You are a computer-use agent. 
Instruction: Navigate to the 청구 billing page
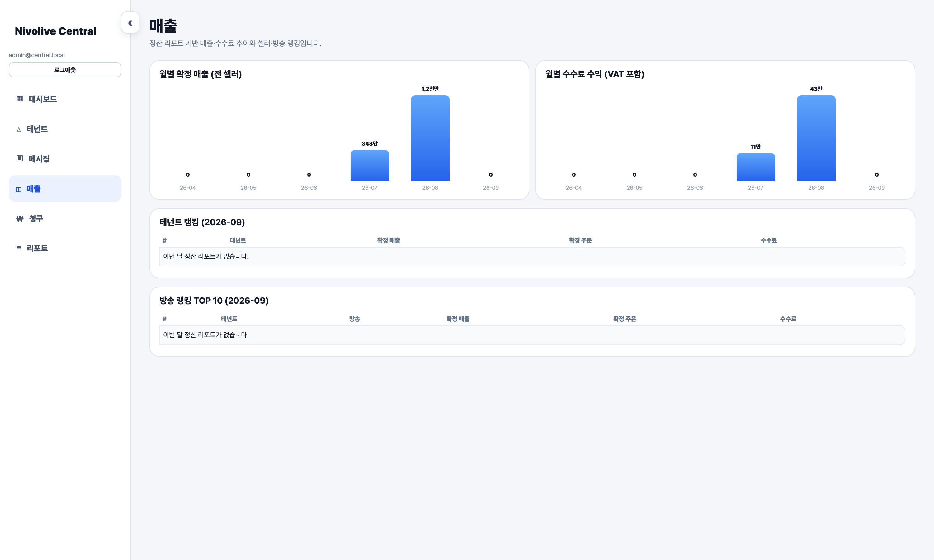pos(65,218)
